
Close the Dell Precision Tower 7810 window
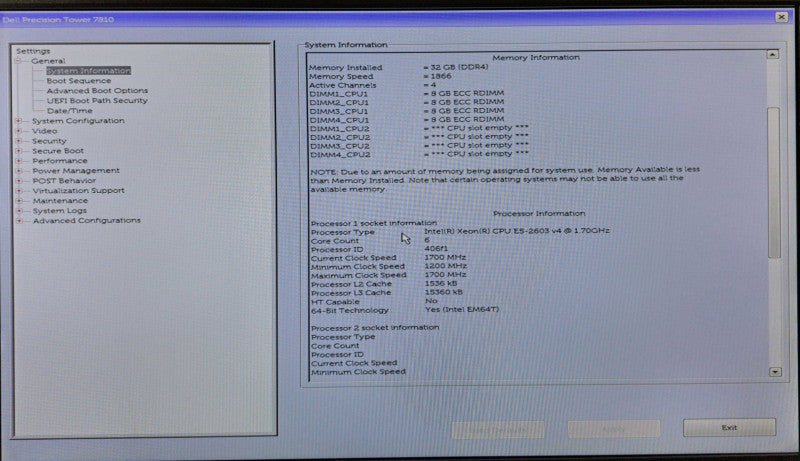click(781, 17)
